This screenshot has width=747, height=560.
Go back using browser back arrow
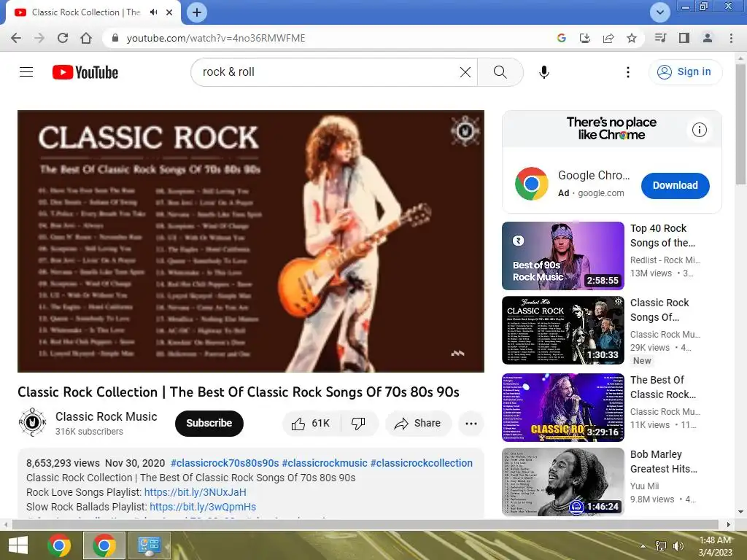click(16, 38)
